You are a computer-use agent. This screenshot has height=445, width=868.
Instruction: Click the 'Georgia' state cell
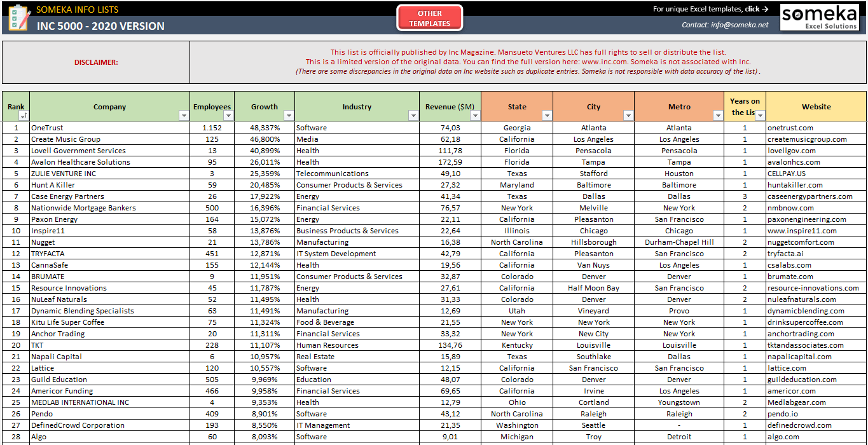[x=517, y=128]
